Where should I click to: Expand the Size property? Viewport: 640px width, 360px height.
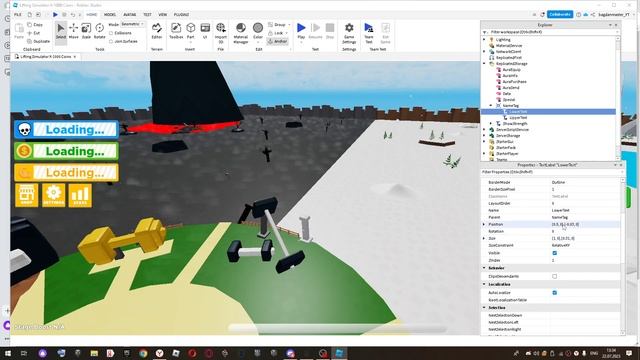click(484, 238)
